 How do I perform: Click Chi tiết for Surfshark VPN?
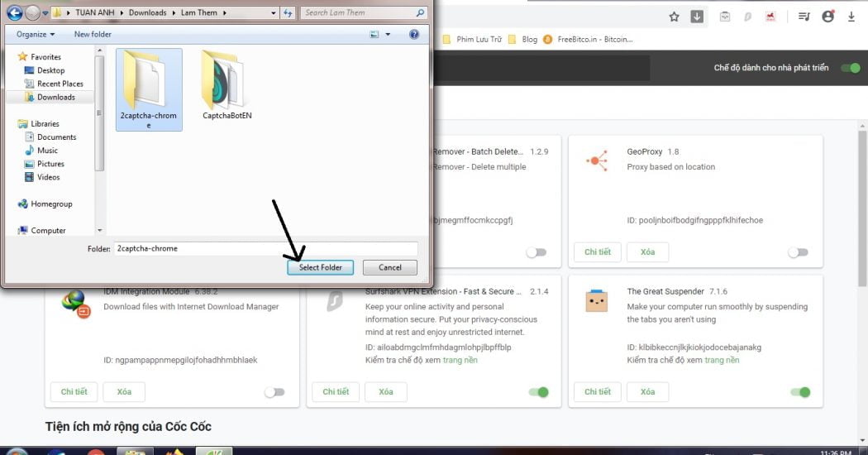coord(336,392)
